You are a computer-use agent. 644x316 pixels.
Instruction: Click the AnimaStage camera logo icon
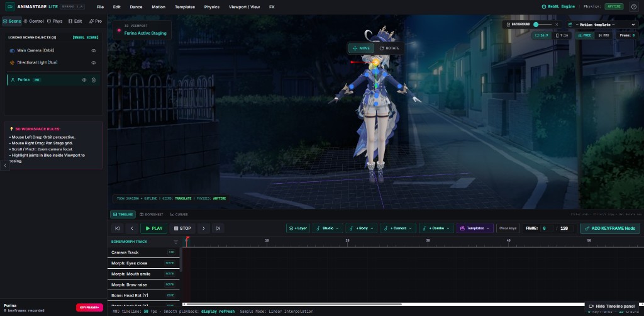coord(10,6)
